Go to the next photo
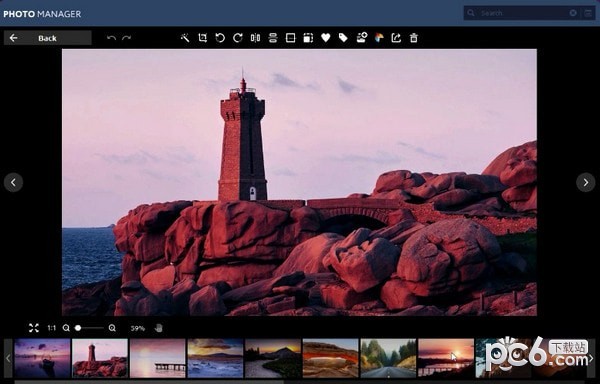Viewport: 600px width, 384px height. 586,183
